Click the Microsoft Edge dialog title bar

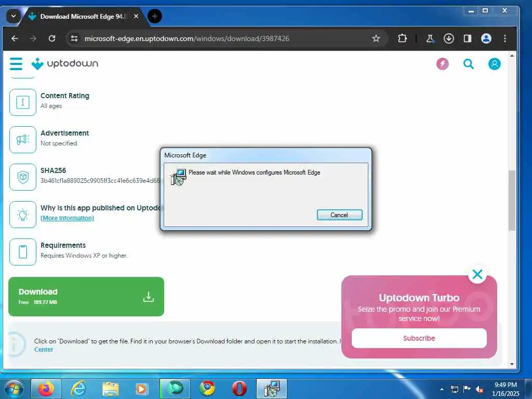click(265, 155)
